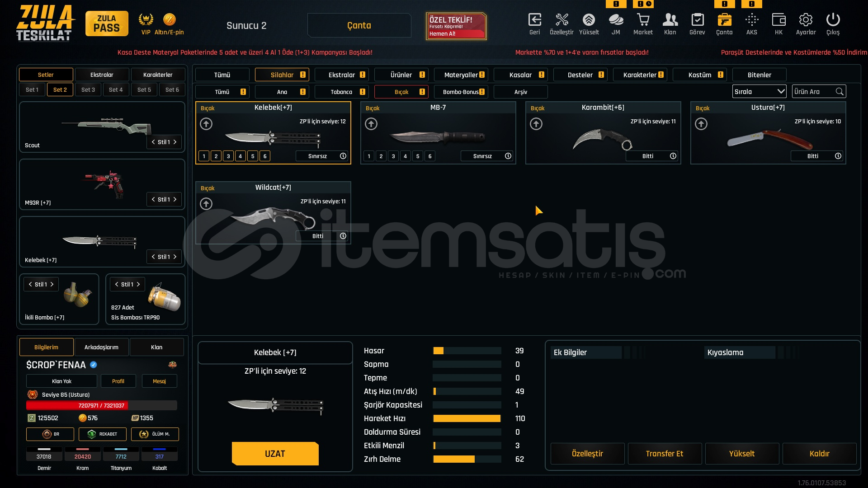Screen dimensions: 868x488
Task: Previous style arrow for M93R [+7]
Action: click(153, 199)
